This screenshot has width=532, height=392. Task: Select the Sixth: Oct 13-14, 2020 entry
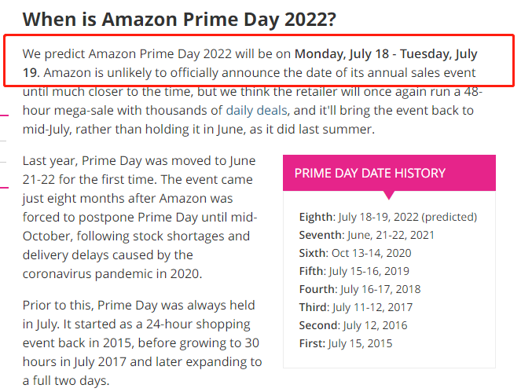click(x=355, y=253)
